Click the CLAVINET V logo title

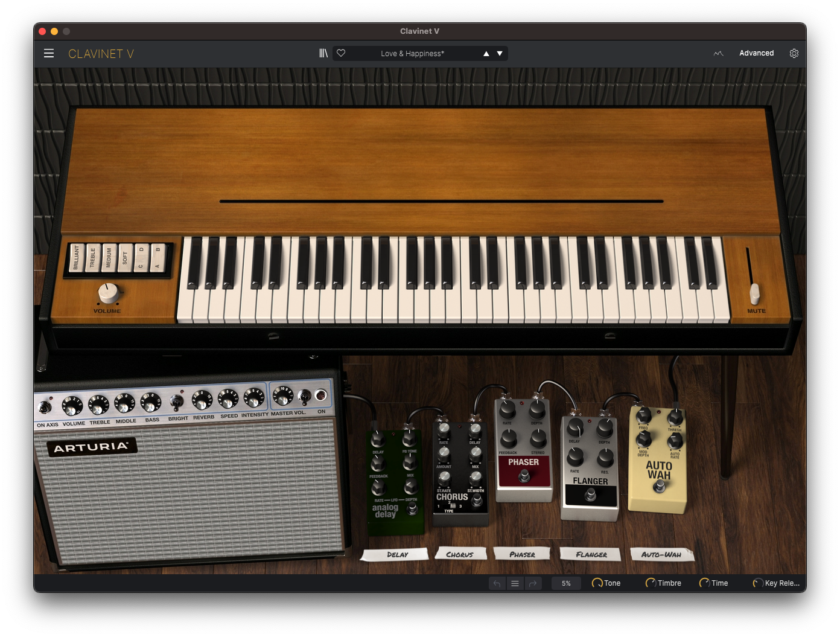[x=101, y=54]
